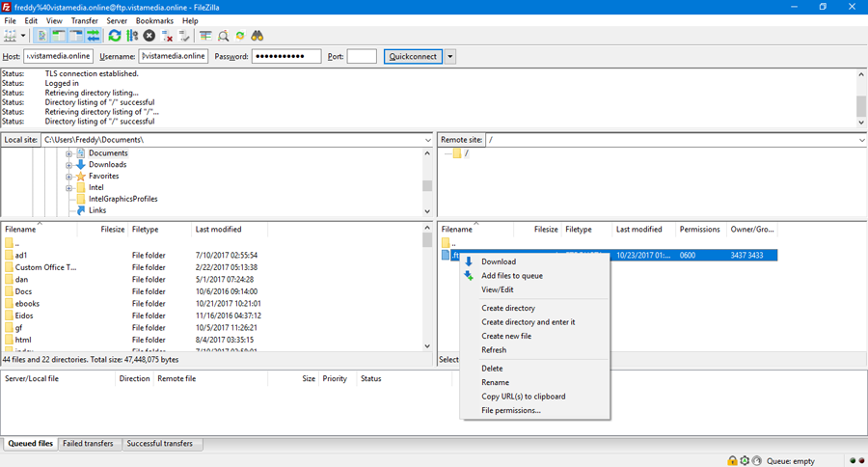868x467 pixels.
Task: Expand the Documents tree node
Action: [68, 153]
